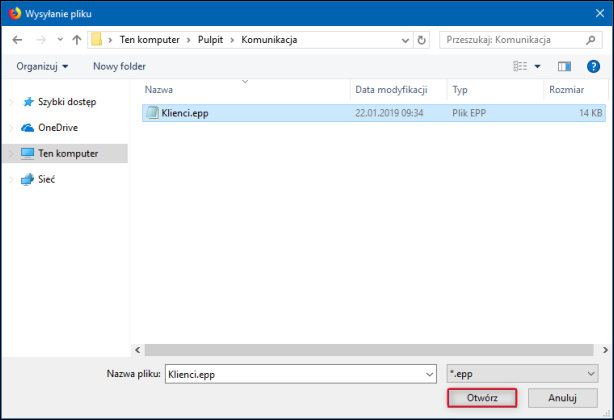
Task: Go up one folder level
Action: tap(77, 40)
